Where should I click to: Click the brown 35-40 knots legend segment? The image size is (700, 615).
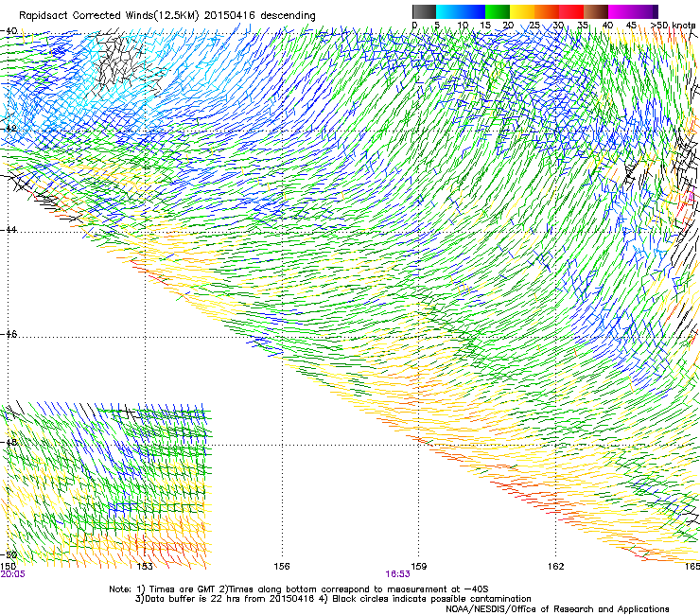pyautogui.click(x=596, y=11)
